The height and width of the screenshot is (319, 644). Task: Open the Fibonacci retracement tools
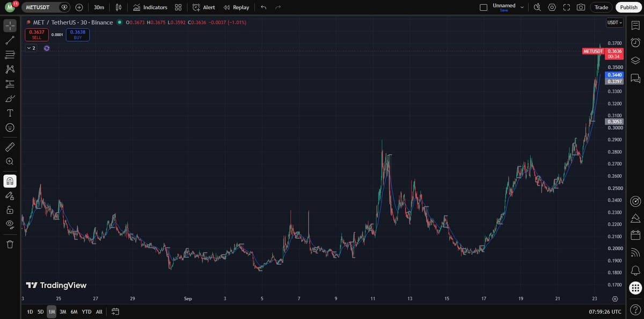point(10,55)
